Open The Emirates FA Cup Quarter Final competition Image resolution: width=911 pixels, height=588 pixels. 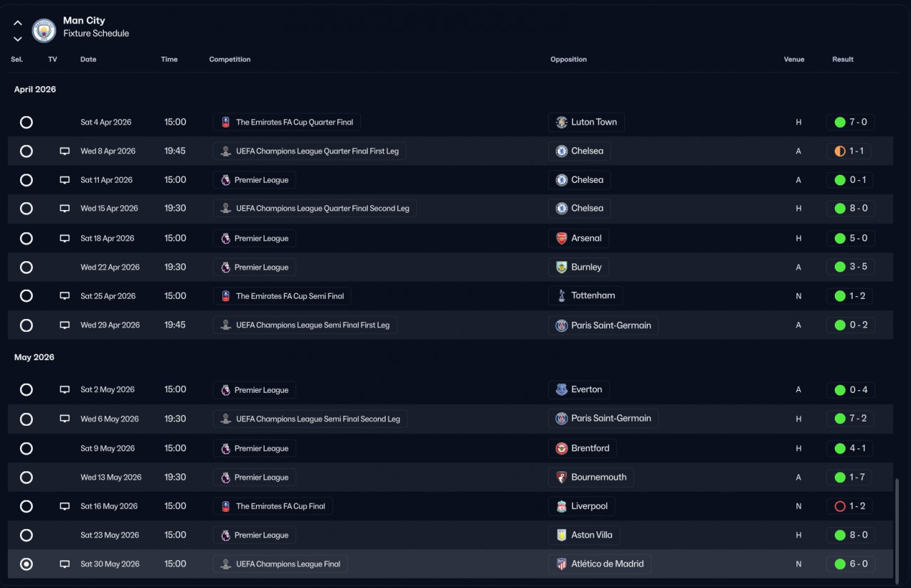pyautogui.click(x=287, y=122)
